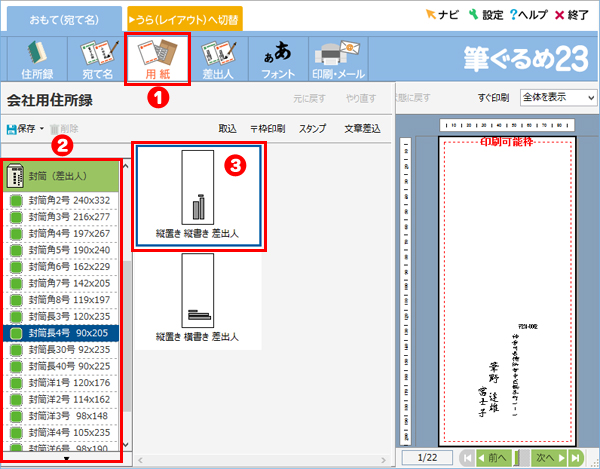The width and height of the screenshot is (600, 469).
Task: Open the 差出人 sender toolbar icon
Action: [217, 59]
